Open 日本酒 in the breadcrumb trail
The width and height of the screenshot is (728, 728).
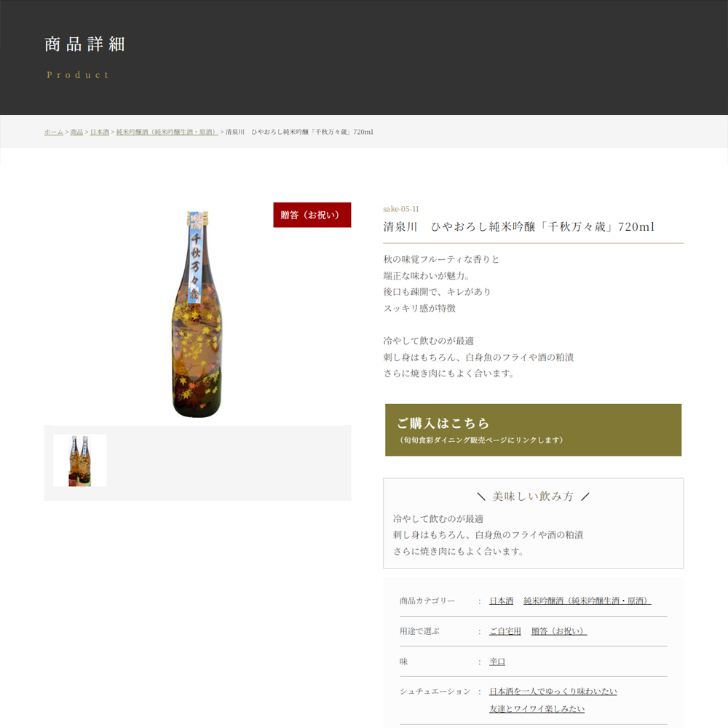(100, 132)
